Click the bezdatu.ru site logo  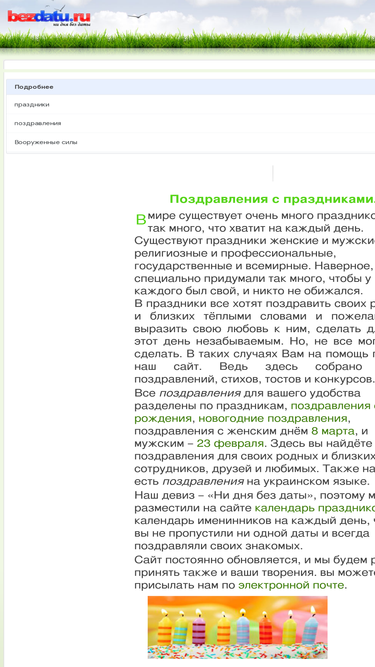click(49, 17)
